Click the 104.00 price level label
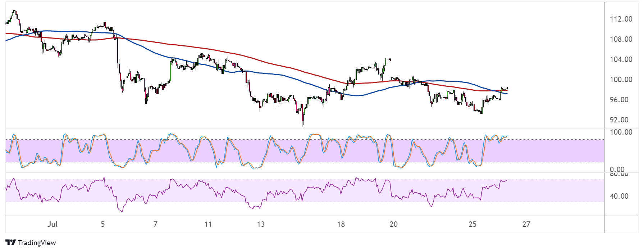Viewport: 644px width, 252px height. click(x=621, y=59)
